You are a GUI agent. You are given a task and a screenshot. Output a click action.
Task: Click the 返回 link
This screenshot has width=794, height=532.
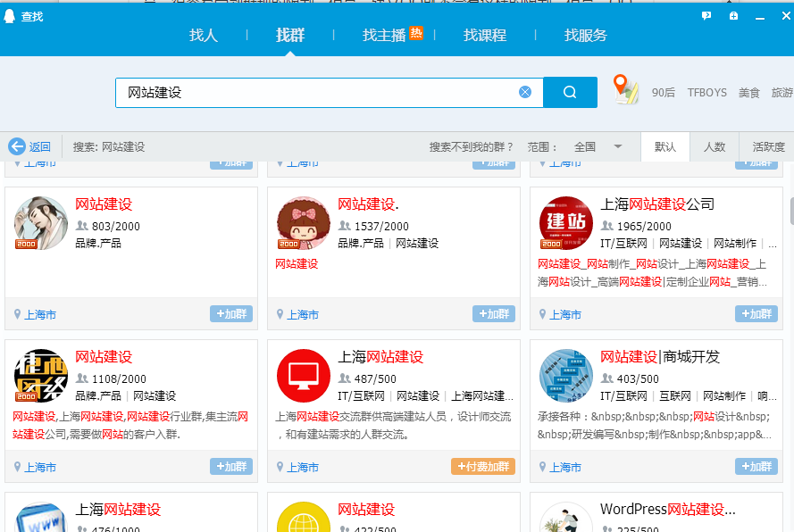(x=39, y=146)
